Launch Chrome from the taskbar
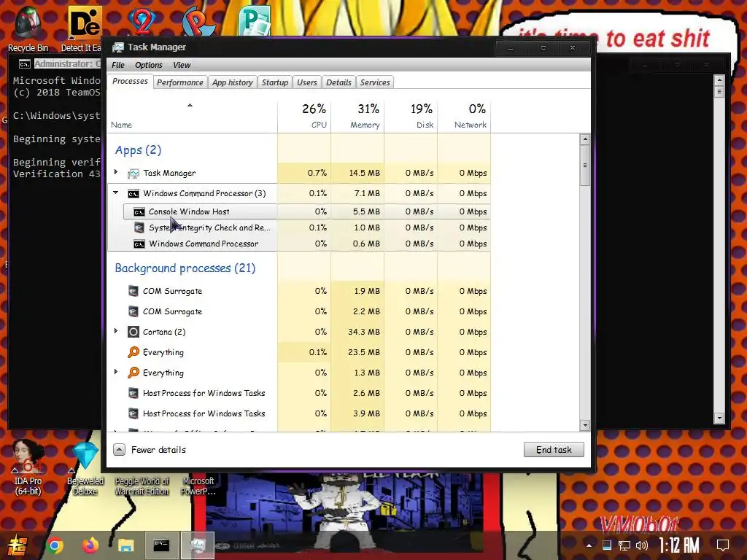The width and height of the screenshot is (747, 560). [x=54, y=545]
